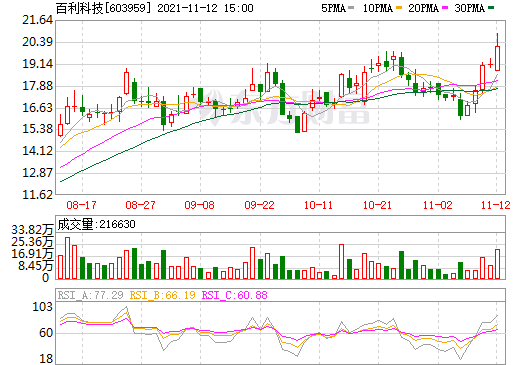Select the 09-08 date axis label

click(200, 205)
